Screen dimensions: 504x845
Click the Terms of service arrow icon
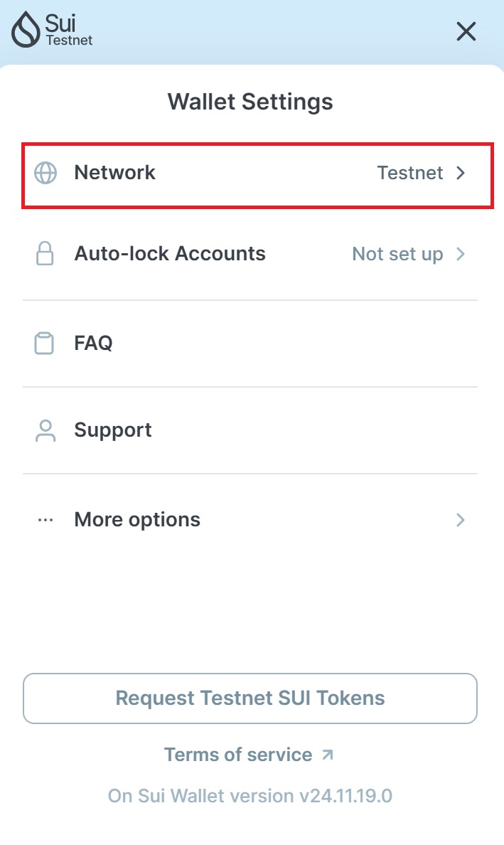click(327, 755)
